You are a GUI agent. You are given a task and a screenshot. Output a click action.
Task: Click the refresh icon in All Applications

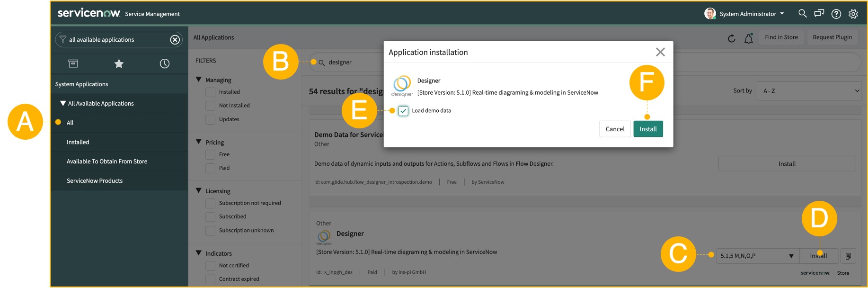(x=731, y=38)
